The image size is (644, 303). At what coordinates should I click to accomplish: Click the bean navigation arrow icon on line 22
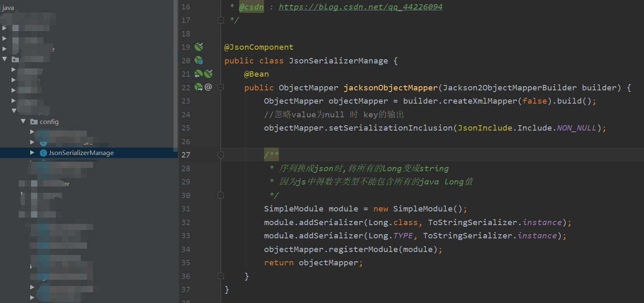[x=199, y=87]
